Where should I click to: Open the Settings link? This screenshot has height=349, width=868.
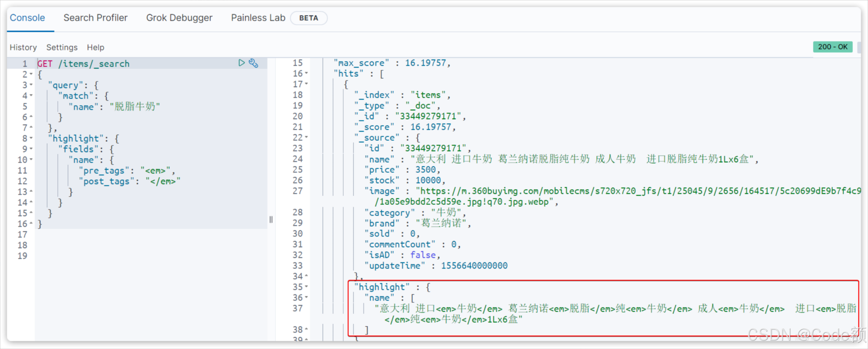click(62, 47)
